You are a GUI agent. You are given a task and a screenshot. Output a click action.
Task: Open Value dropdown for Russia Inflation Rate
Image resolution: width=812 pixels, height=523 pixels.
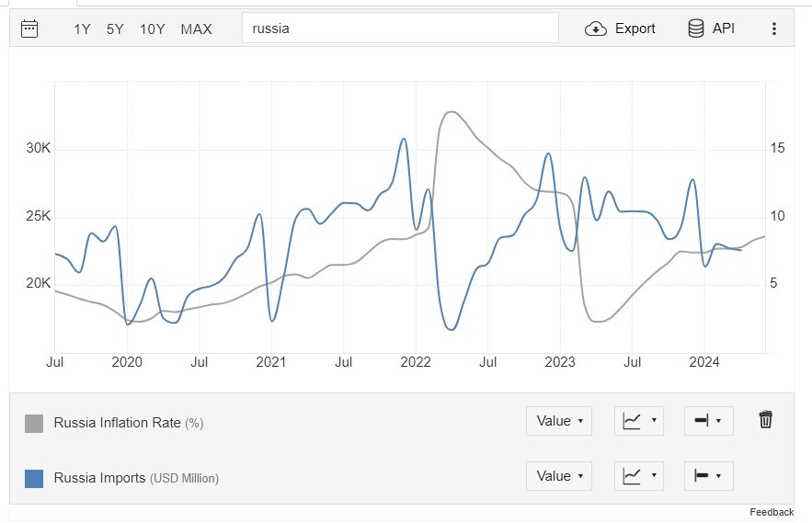point(559,421)
